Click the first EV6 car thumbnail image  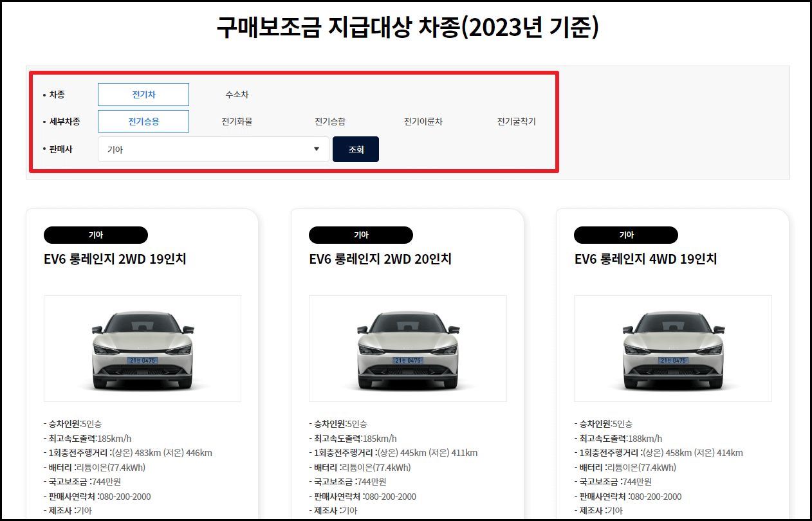[x=142, y=348]
